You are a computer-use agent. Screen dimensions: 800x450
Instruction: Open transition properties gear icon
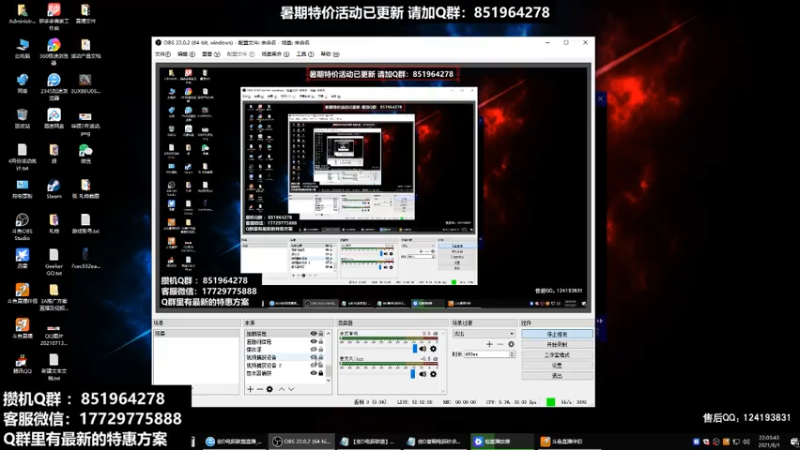click(511, 344)
